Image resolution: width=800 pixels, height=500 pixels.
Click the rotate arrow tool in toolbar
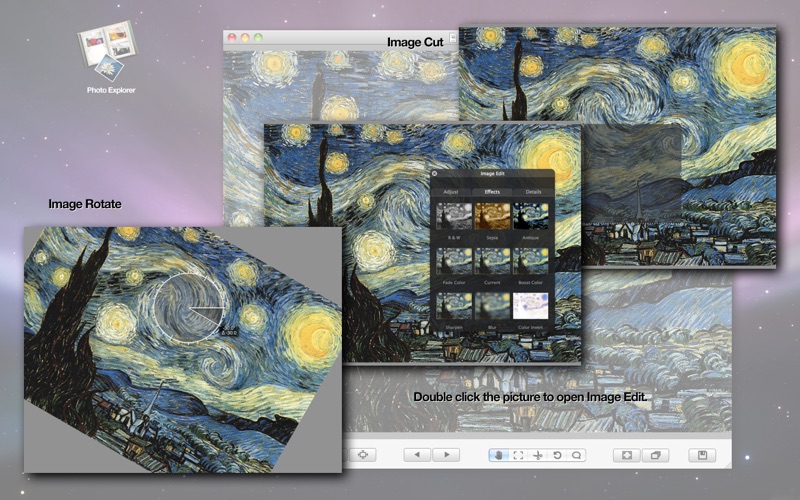point(557,455)
